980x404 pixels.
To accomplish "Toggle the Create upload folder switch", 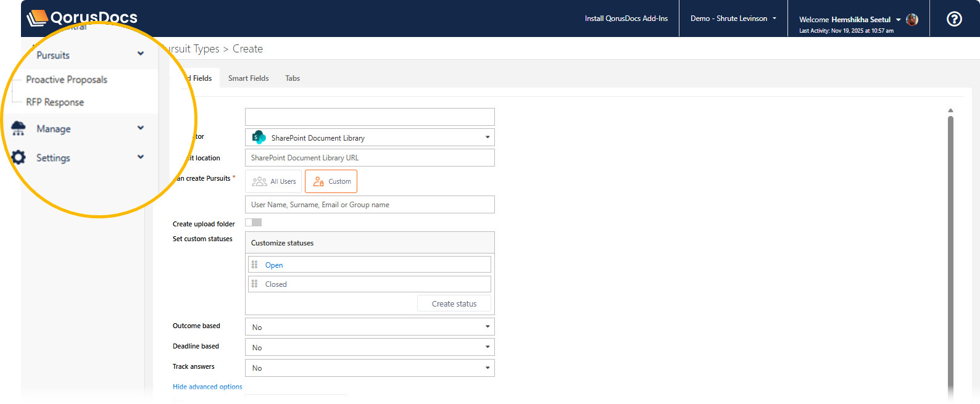I will click(253, 223).
